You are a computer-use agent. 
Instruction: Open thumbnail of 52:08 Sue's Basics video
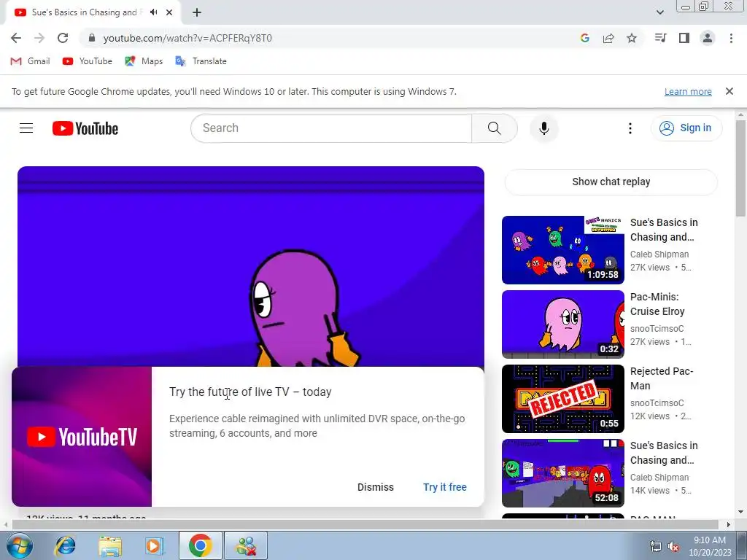(562, 472)
